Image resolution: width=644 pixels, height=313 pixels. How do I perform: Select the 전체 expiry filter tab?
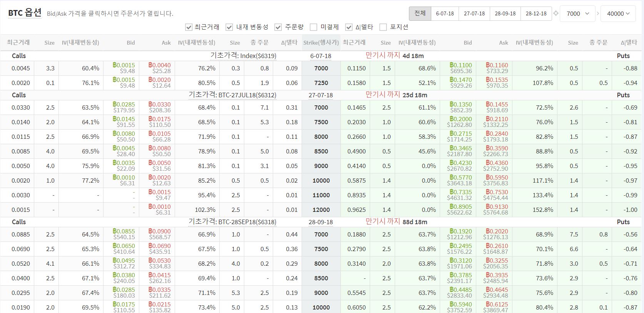pyautogui.click(x=420, y=13)
